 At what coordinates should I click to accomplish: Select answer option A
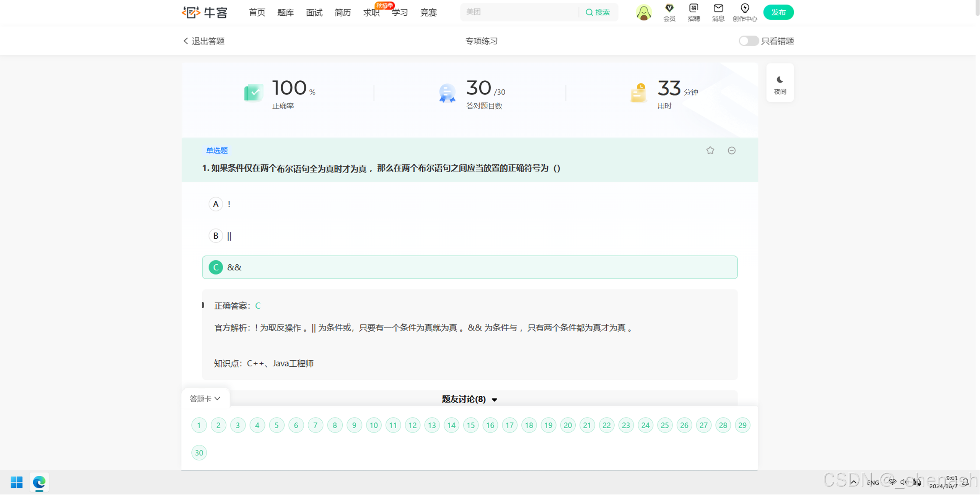tap(216, 204)
